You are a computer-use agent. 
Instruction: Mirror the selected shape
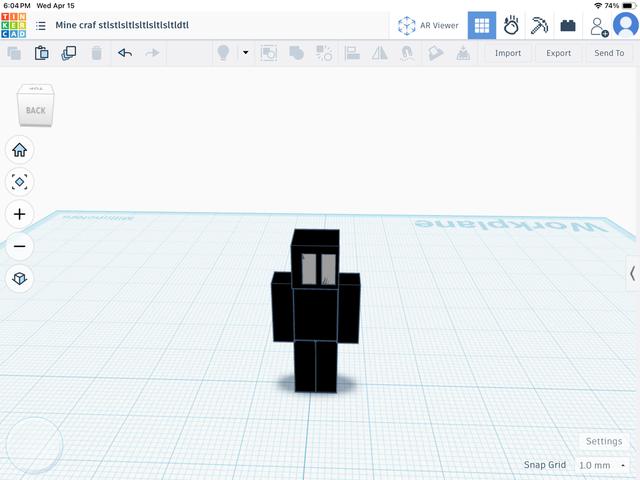click(x=380, y=53)
